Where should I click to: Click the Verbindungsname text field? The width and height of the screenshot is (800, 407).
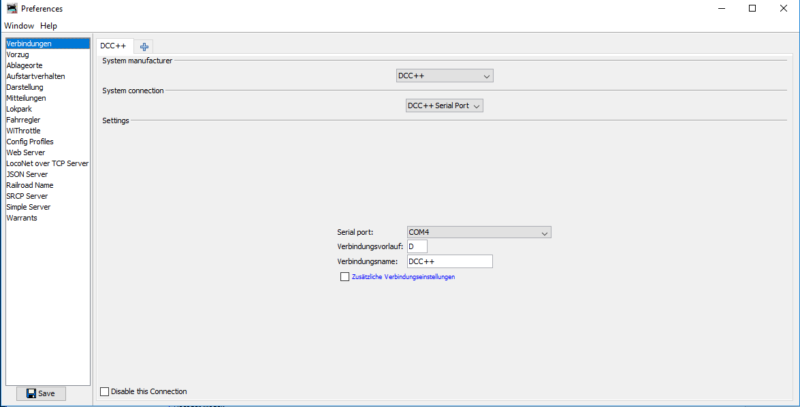[449, 261]
